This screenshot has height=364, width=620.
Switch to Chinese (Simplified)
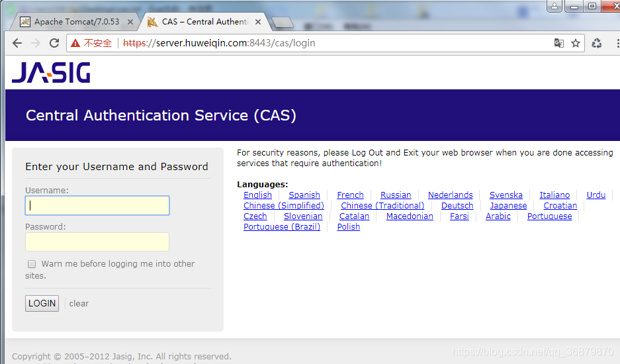tap(284, 206)
